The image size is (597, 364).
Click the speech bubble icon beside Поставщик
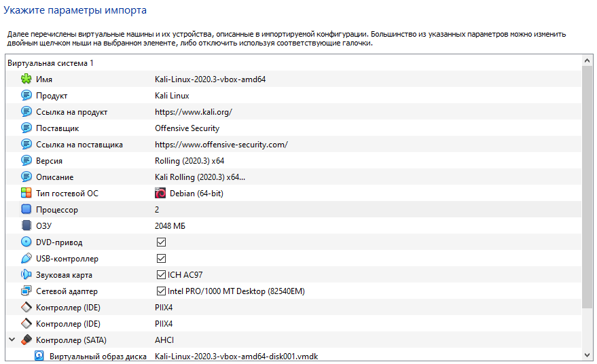click(26, 128)
